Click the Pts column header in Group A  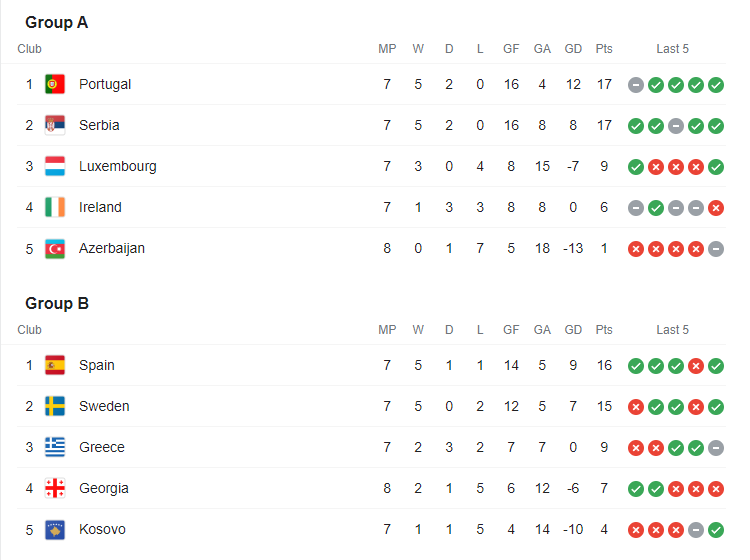[x=604, y=48]
